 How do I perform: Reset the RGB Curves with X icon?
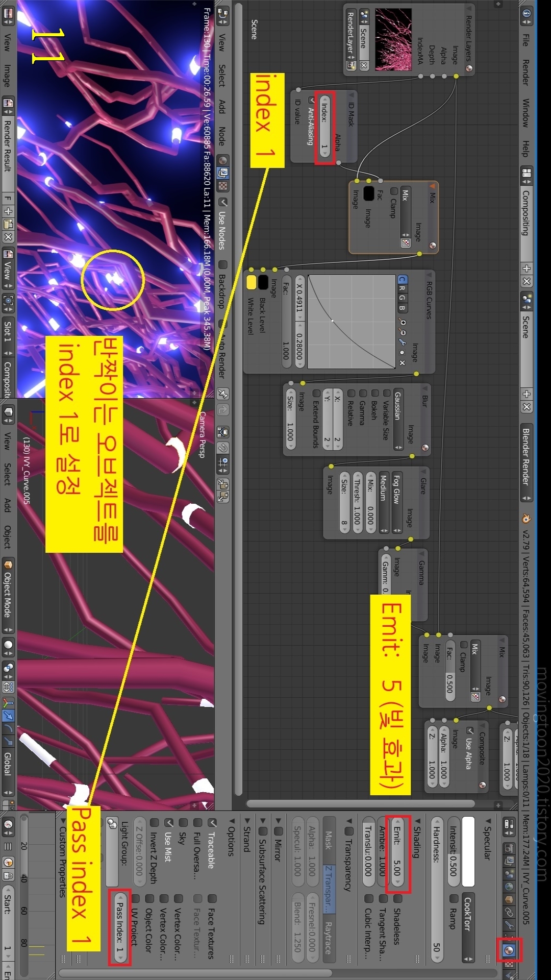(x=402, y=363)
